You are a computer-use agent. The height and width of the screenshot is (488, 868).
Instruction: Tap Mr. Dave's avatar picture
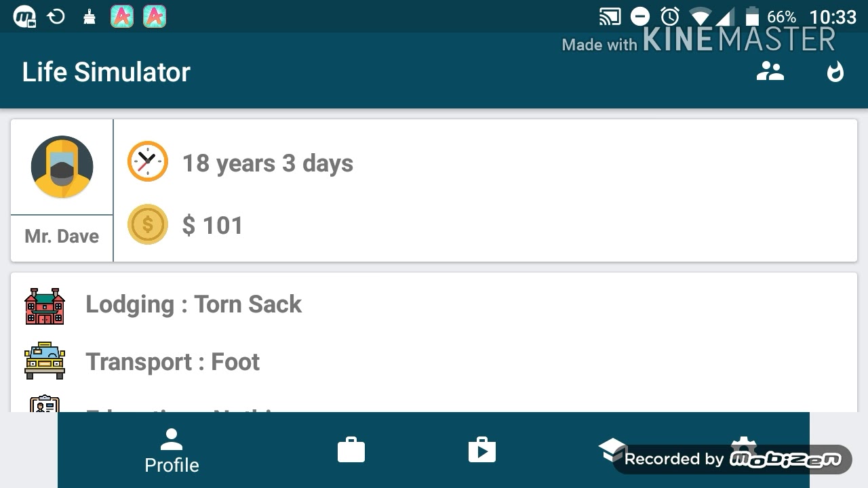(62, 167)
